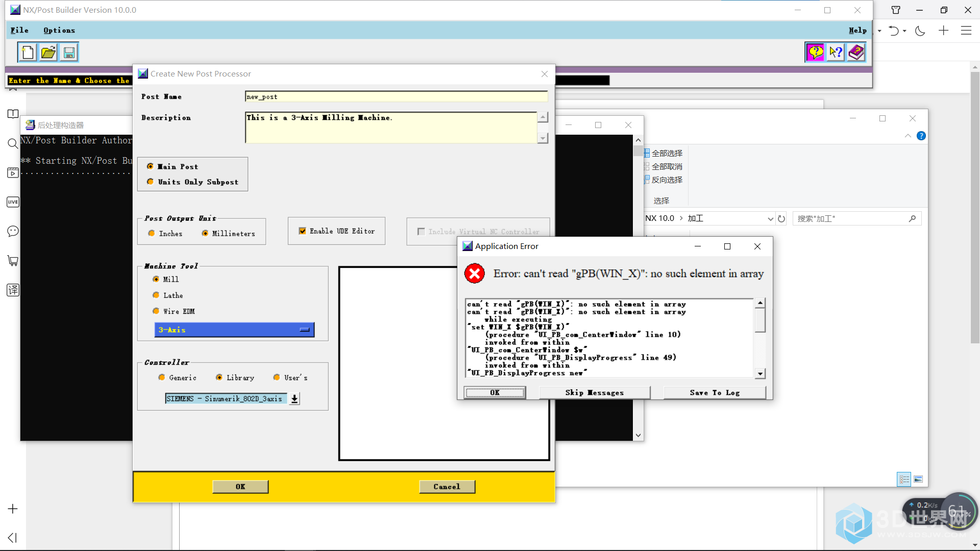The width and height of the screenshot is (980, 551).
Task: Select Generic controller option
Action: pyautogui.click(x=161, y=377)
